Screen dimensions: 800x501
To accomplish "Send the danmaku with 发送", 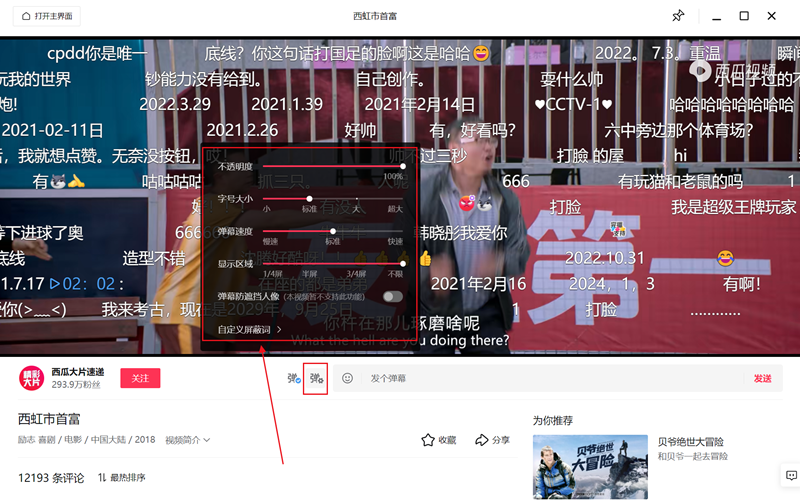I will point(762,379).
